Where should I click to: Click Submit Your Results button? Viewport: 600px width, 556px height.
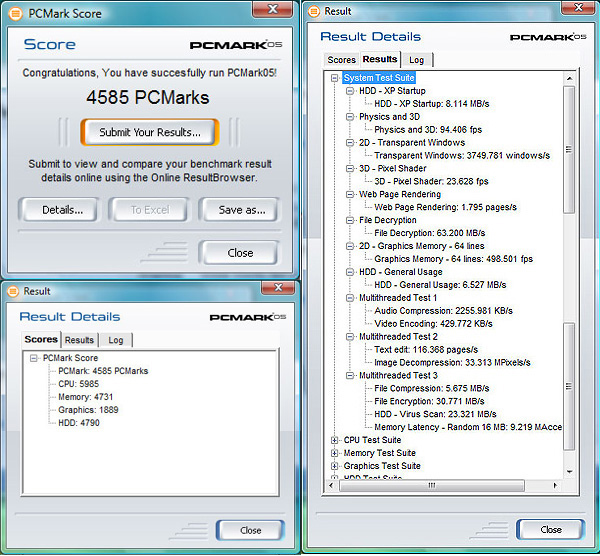pyautogui.click(x=150, y=132)
